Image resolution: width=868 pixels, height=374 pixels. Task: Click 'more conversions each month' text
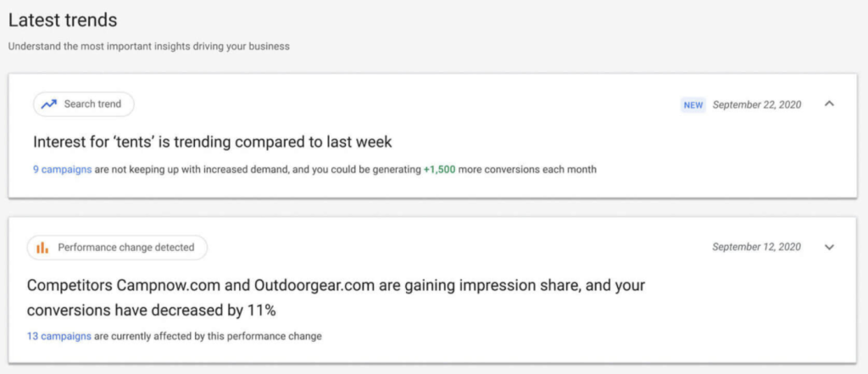[x=527, y=170]
